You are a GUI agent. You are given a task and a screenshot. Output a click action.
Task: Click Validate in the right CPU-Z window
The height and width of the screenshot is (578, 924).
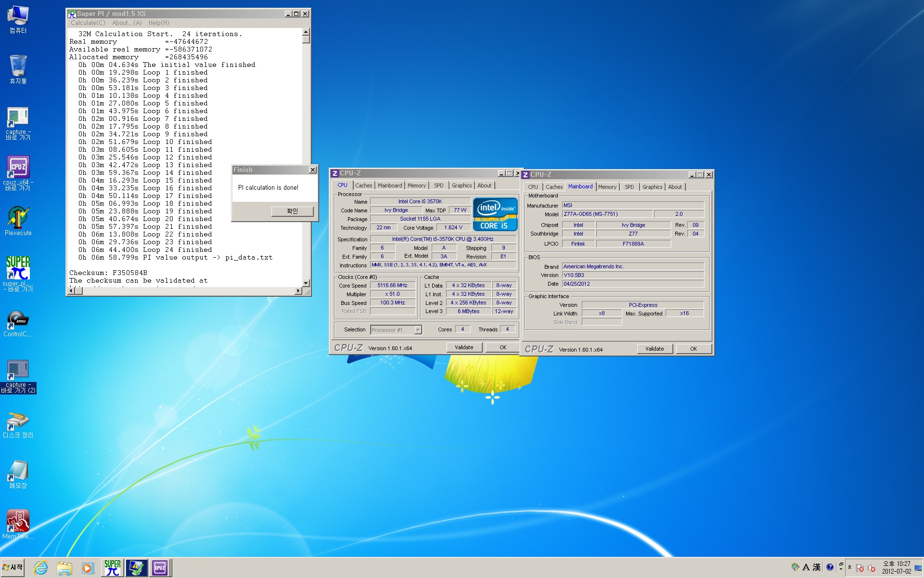click(x=654, y=349)
